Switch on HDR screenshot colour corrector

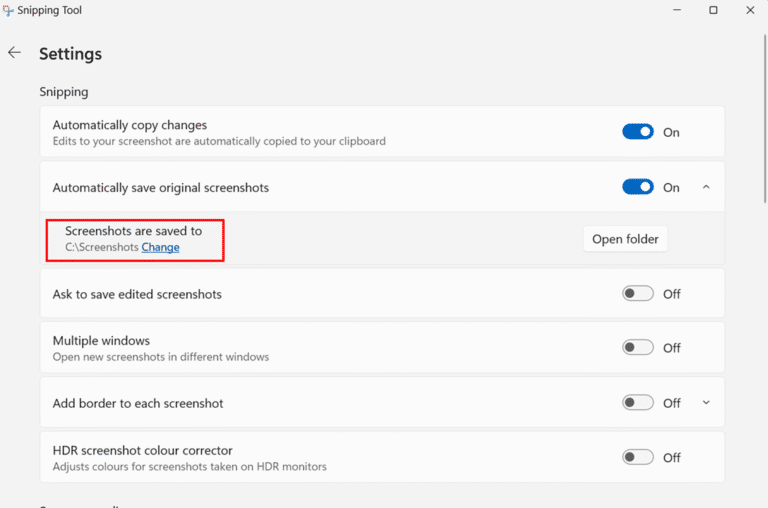point(638,457)
